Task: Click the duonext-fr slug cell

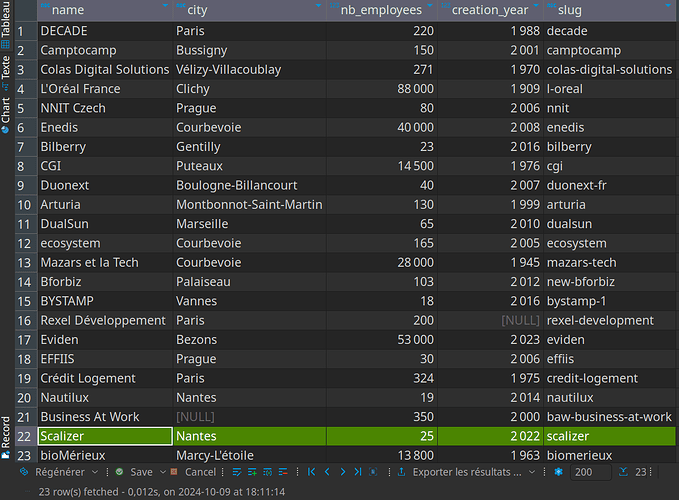Action: tap(610, 186)
